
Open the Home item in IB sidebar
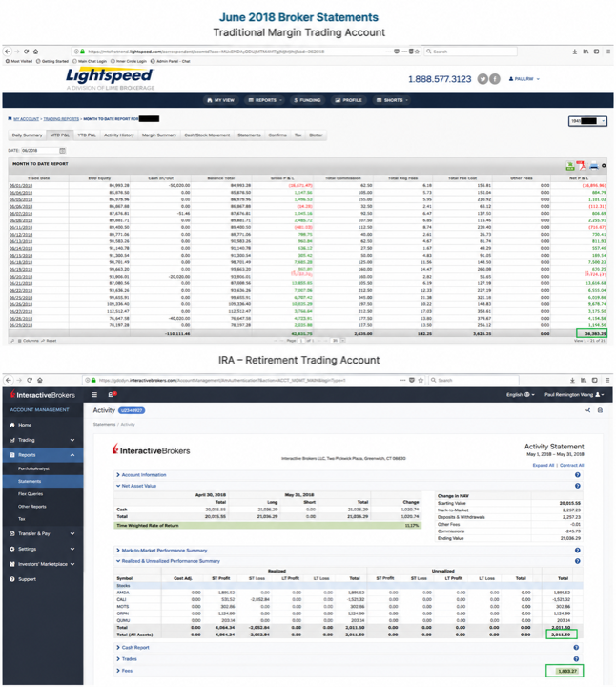43,425
